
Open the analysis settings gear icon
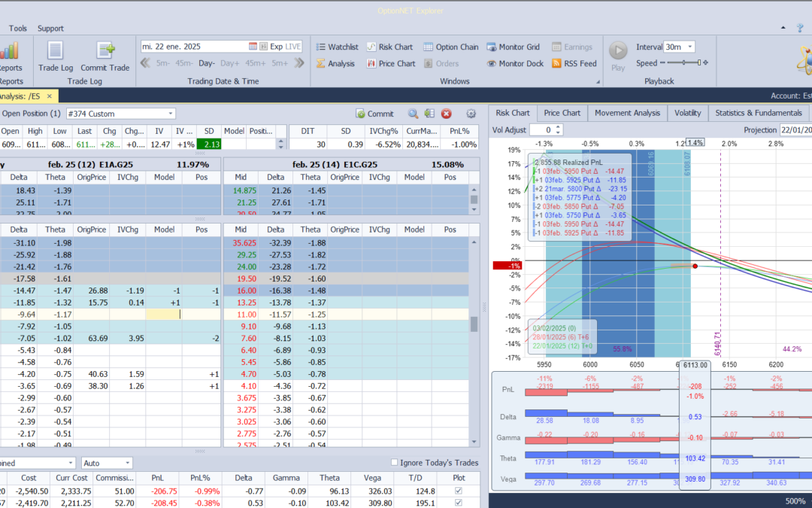click(x=471, y=114)
